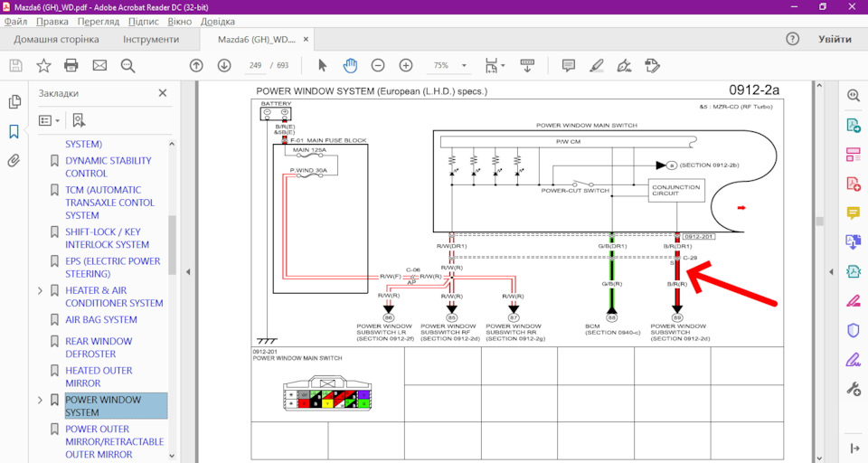The width and height of the screenshot is (868, 463).
Task: Open REAR WINDOW DEFROSTER bookmark
Action: pos(99,347)
